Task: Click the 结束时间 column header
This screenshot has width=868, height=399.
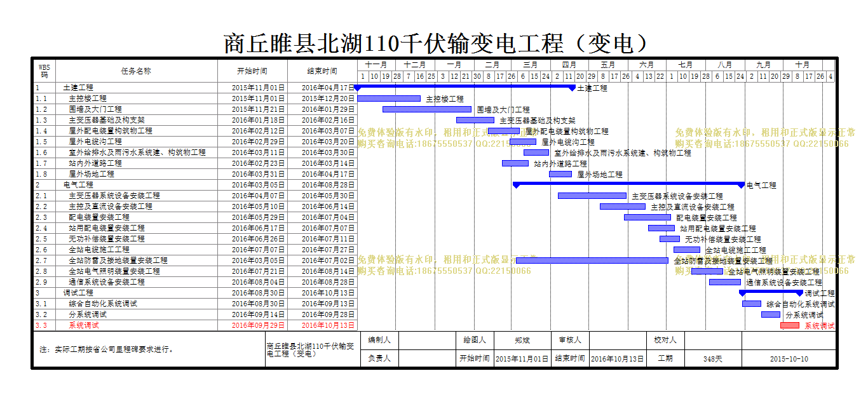Action: (x=322, y=71)
